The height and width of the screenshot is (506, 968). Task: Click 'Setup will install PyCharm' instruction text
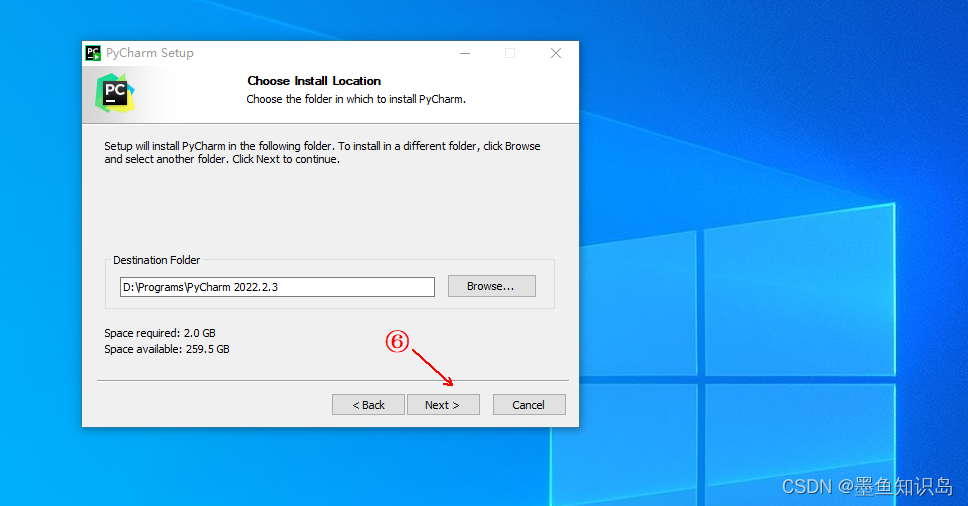322,152
